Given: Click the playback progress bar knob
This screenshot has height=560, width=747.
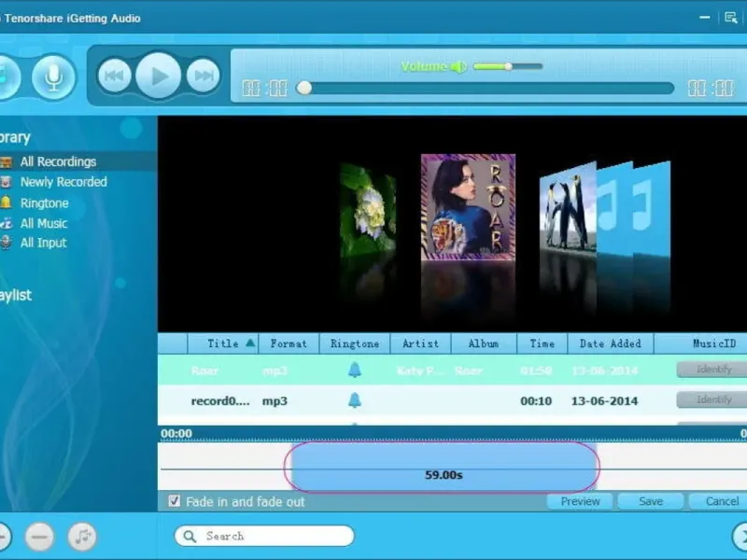Looking at the screenshot, I should point(304,88).
